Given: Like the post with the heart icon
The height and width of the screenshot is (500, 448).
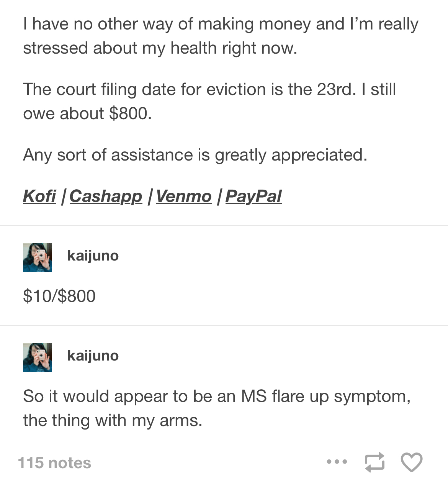Looking at the screenshot, I should point(412,462).
